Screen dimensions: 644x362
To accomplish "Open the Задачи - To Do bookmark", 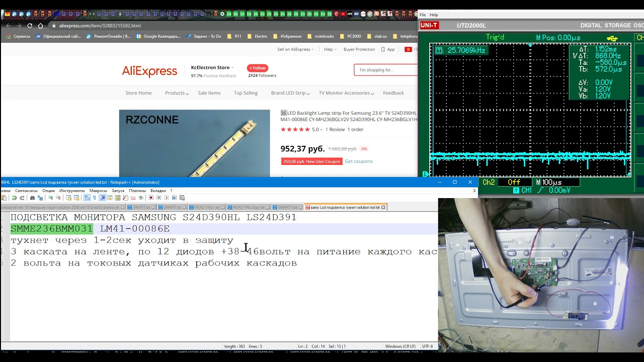I will [204, 36].
